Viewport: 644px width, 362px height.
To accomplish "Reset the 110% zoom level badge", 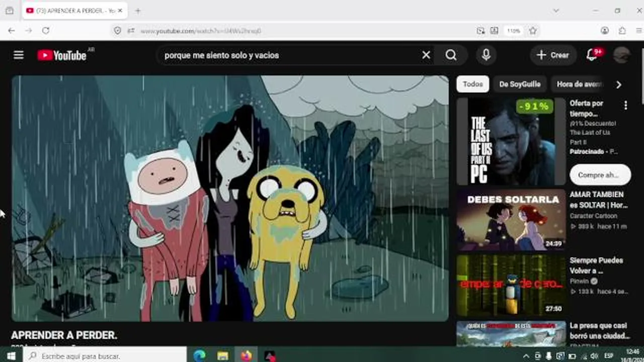I will tap(514, 31).
